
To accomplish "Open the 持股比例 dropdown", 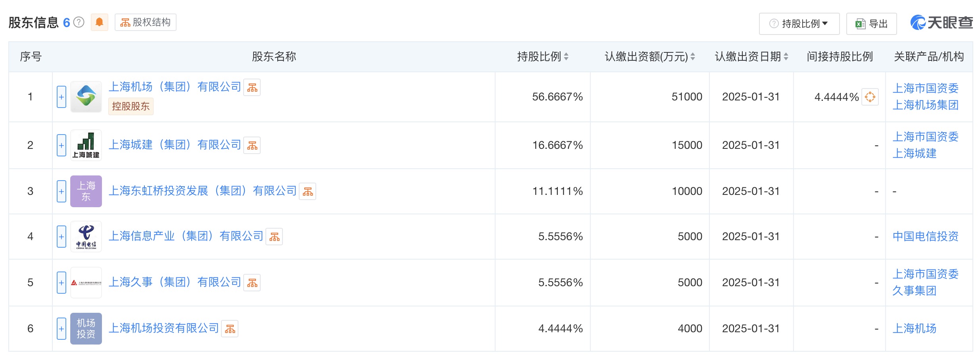I will 799,24.
